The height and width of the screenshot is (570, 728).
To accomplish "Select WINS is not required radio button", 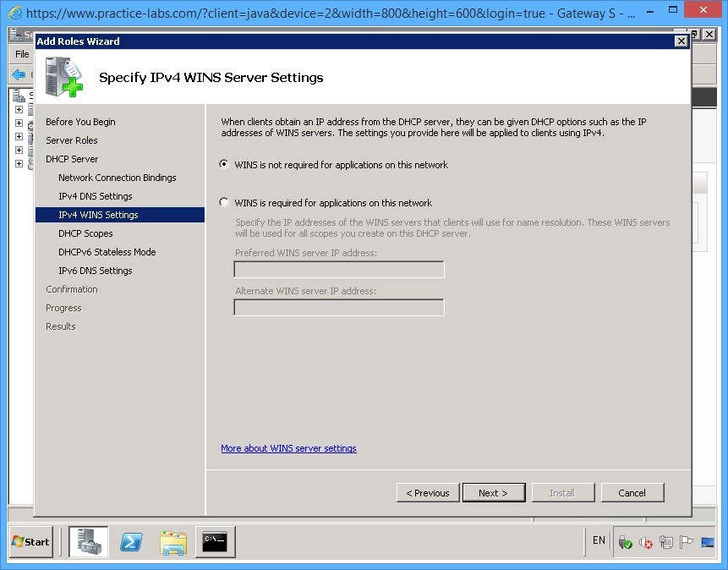I will [222, 164].
